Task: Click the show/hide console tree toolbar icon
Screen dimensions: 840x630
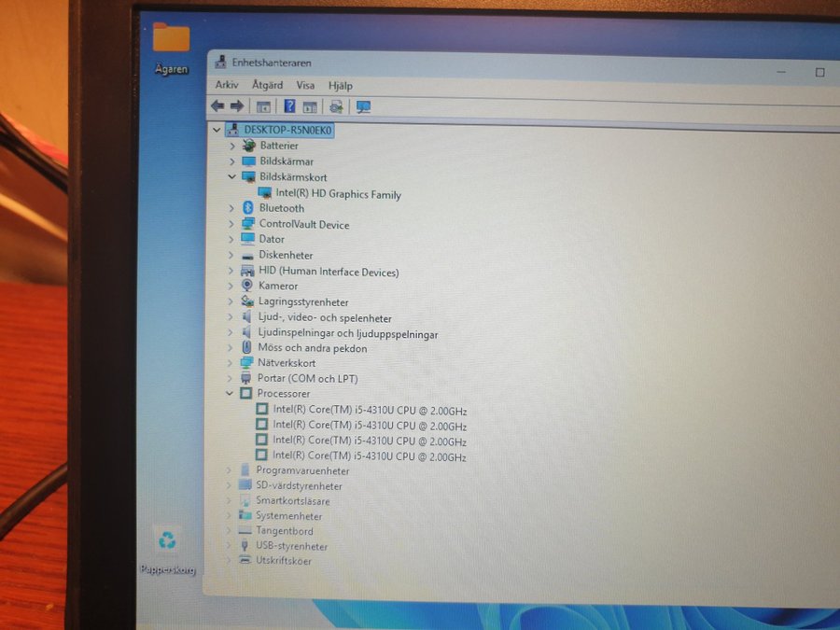Action: [x=264, y=106]
